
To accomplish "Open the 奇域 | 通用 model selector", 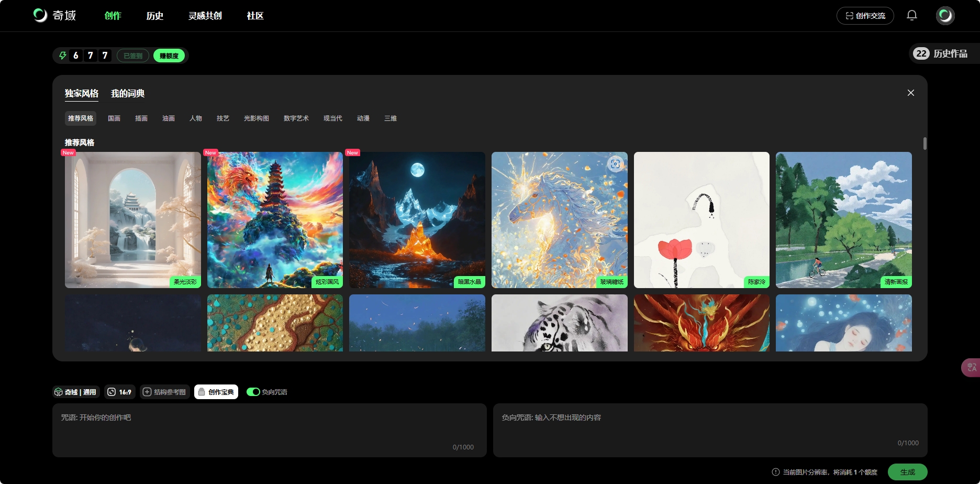I will coord(76,392).
